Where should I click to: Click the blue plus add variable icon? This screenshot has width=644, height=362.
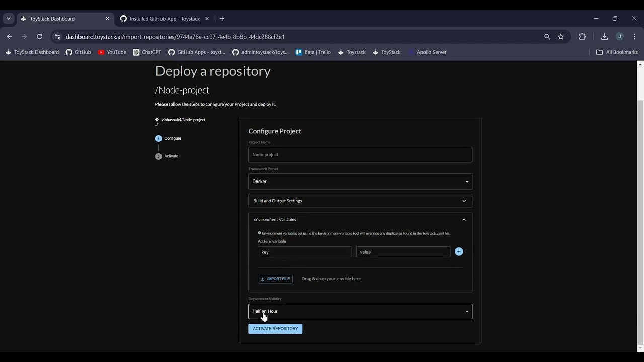tap(459, 251)
